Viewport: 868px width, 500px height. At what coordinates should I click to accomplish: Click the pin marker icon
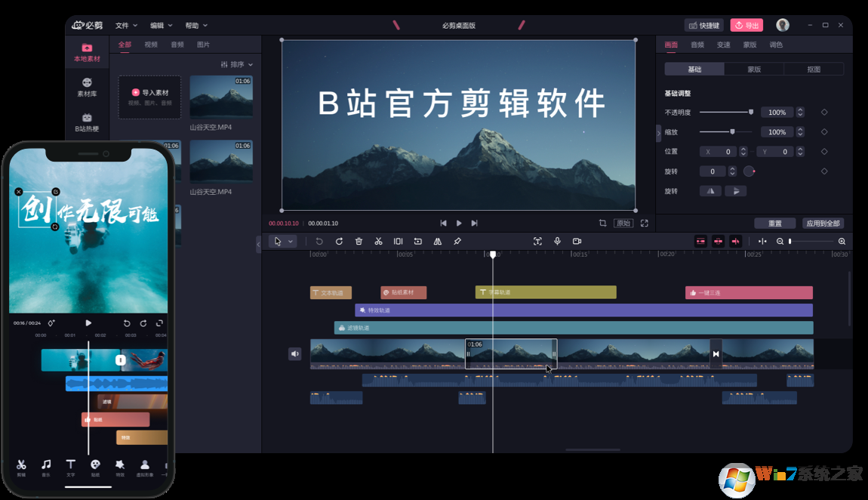pyautogui.click(x=457, y=242)
